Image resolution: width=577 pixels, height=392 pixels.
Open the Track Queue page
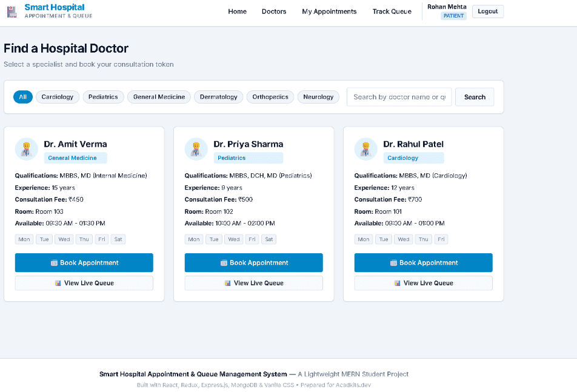tap(392, 12)
